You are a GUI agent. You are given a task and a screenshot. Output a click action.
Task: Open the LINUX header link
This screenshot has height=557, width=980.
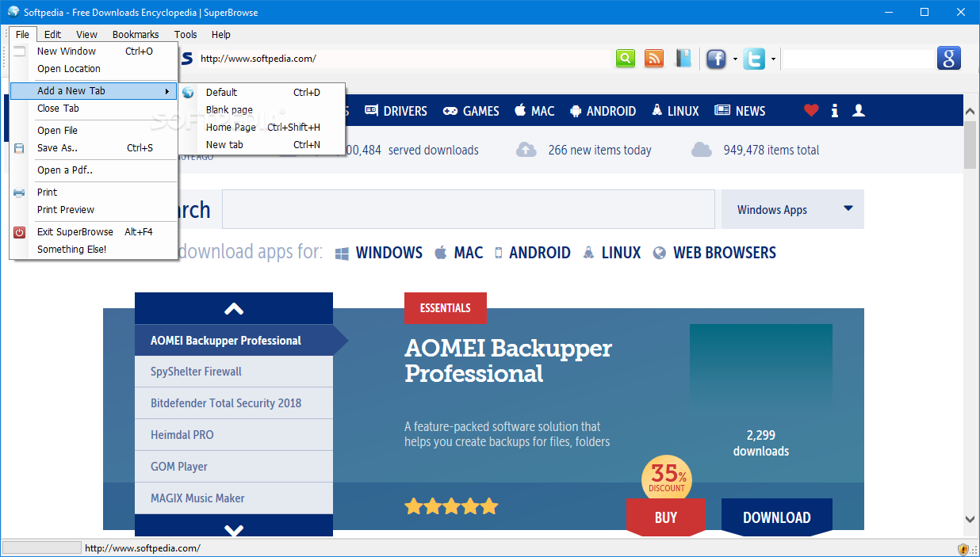676,111
